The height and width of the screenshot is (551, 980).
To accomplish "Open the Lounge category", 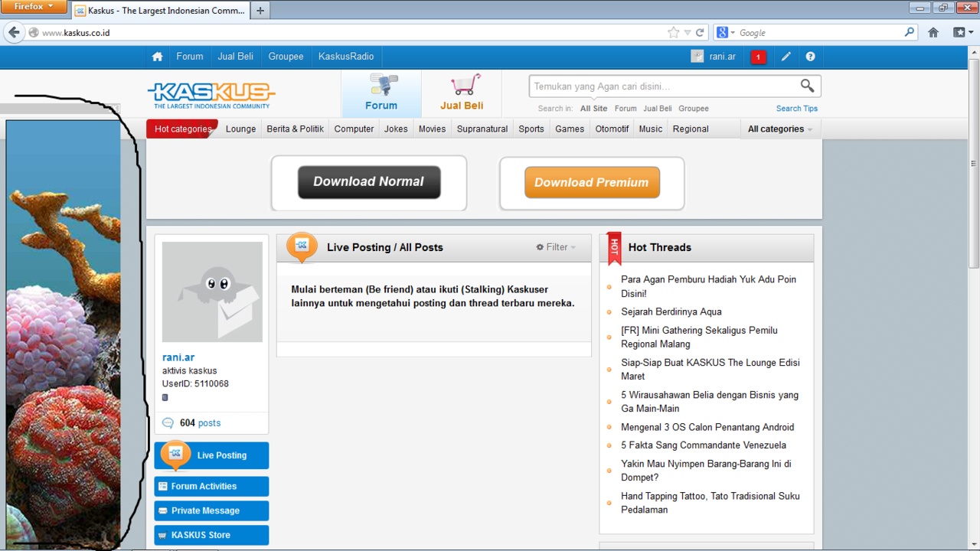I will 240,129.
